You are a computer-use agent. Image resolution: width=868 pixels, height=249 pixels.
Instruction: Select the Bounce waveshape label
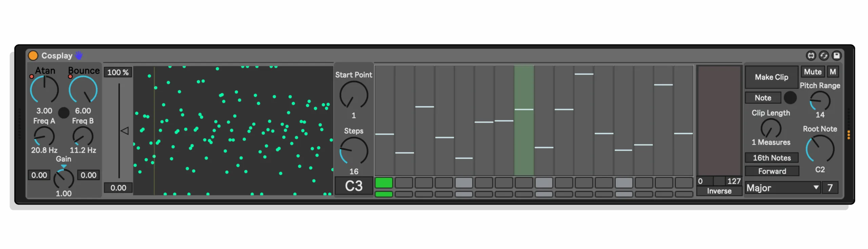coord(84,71)
